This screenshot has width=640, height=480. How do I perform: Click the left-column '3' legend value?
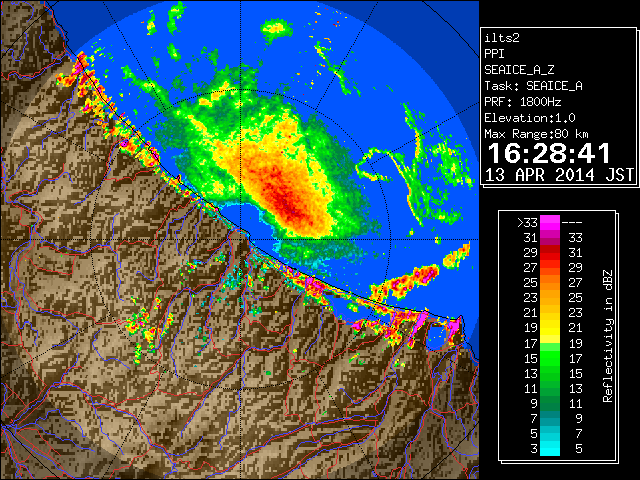pos(534,449)
